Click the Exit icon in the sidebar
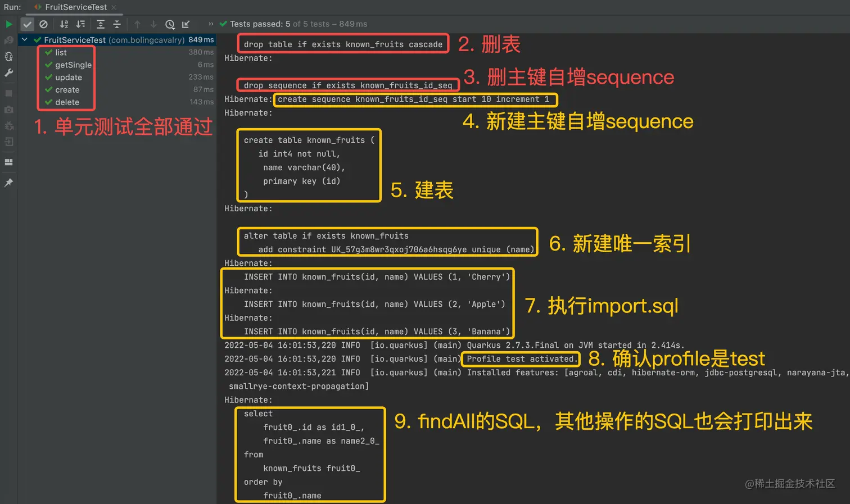Viewport: 850px width, 504px height. (8, 142)
